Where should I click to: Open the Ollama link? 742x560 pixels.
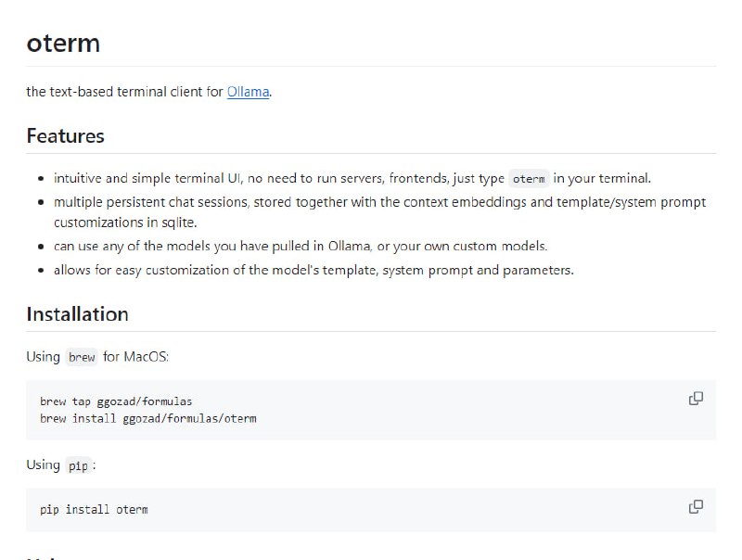[248, 92]
